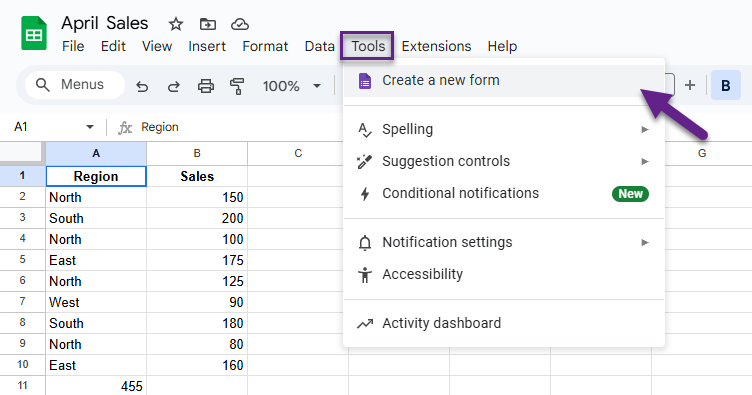752x395 pixels.
Task: Click the plus increase font size button
Action: pos(690,85)
